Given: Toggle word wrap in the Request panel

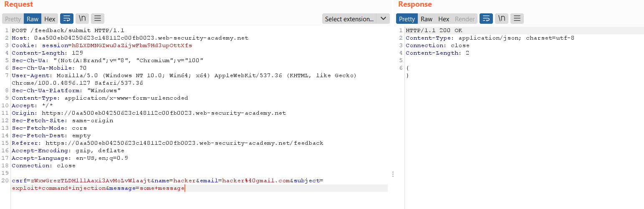Looking at the screenshot, I should pyautogui.click(x=67, y=19).
